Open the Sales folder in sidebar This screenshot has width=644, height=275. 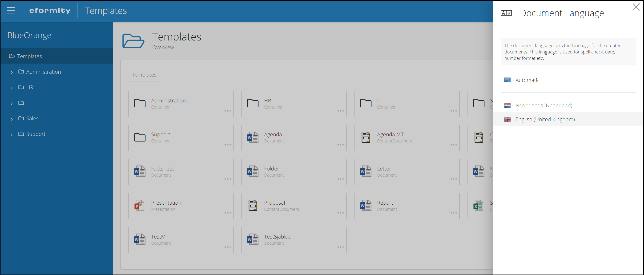tap(32, 118)
